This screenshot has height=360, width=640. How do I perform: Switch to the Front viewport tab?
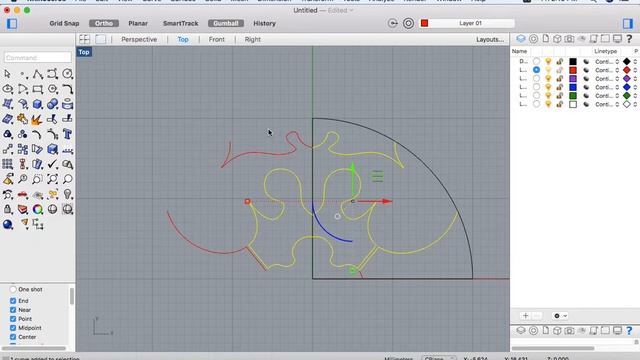[x=216, y=39]
